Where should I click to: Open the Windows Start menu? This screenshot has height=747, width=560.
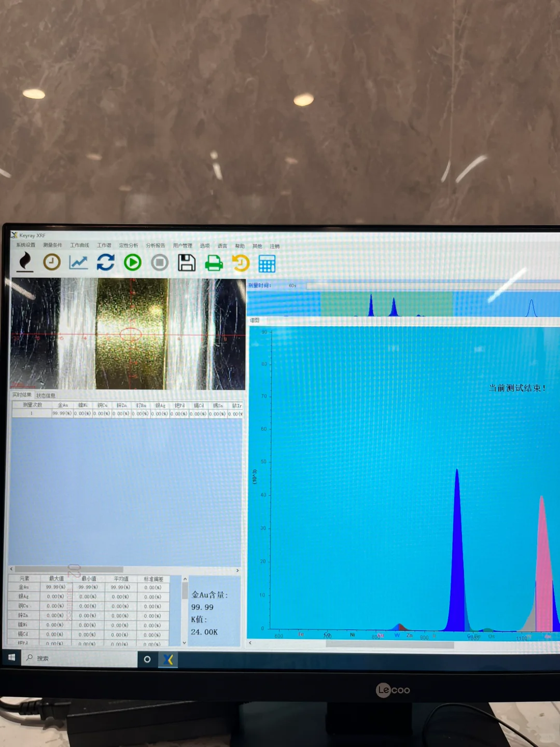coord(11,657)
